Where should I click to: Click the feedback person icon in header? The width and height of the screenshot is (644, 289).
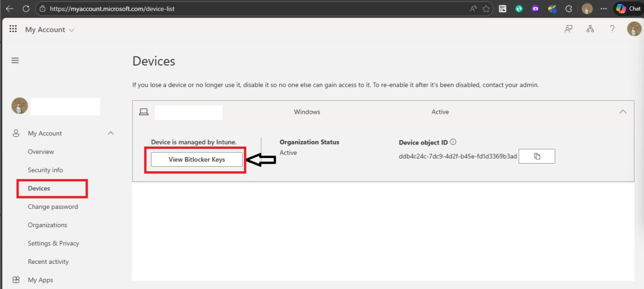(x=569, y=29)
